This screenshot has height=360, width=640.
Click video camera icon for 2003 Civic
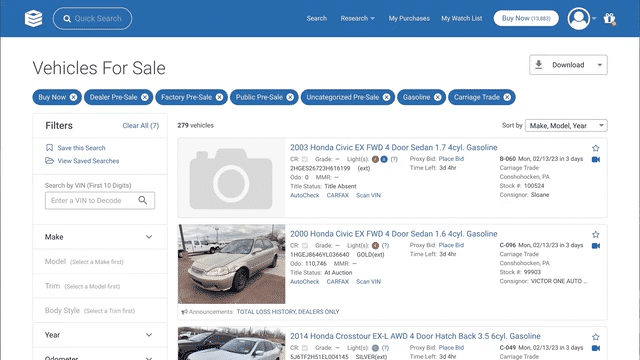point(596,160)
